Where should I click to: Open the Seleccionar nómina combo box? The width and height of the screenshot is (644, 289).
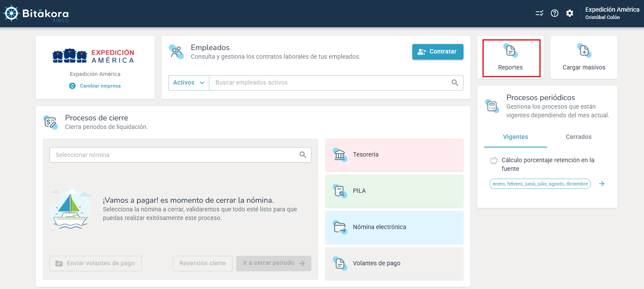(174, 155)
